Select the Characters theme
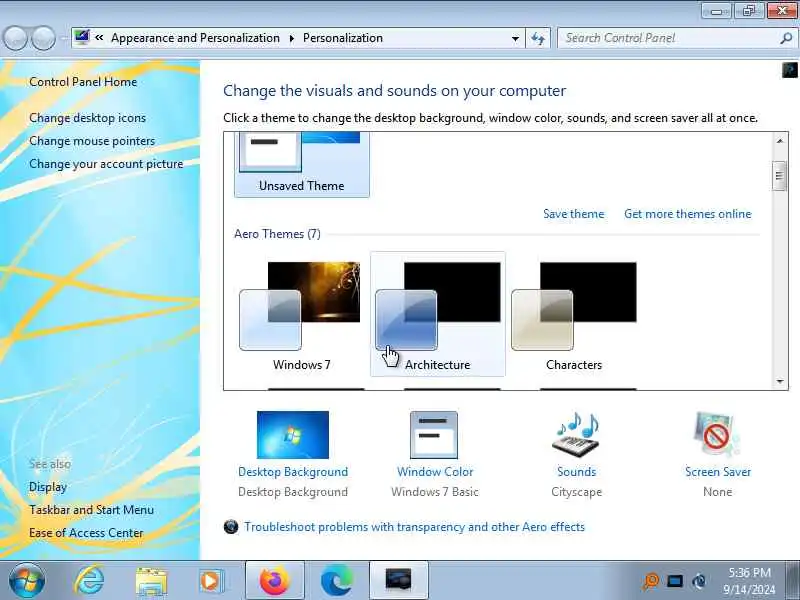 [574, 314]
